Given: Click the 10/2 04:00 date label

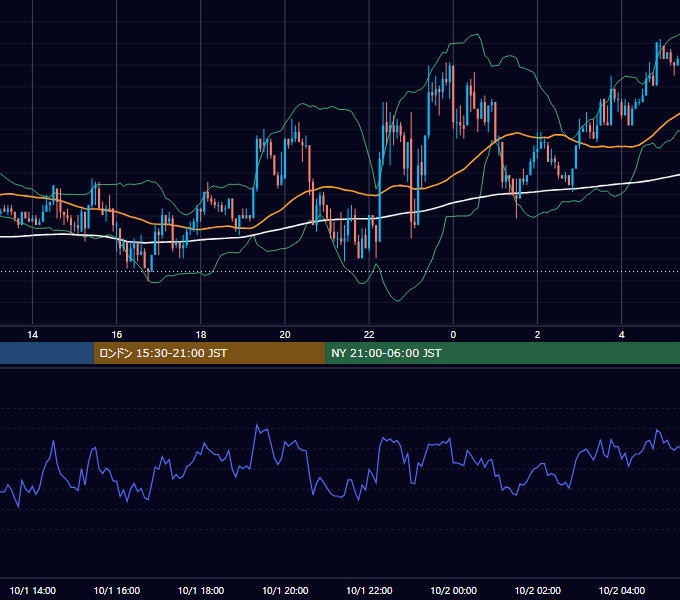Looking at the screenshot, I should [621, 590].
